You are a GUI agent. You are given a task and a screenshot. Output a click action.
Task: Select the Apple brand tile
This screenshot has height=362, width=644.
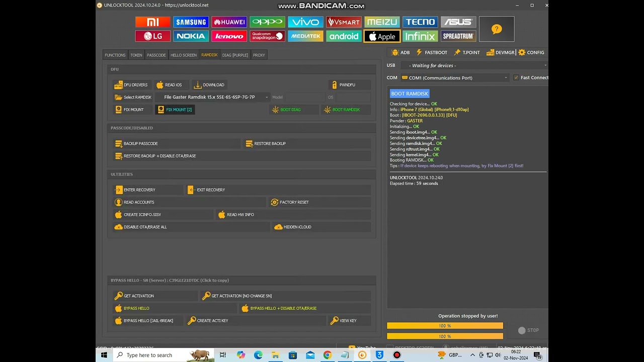click(382, 36)
